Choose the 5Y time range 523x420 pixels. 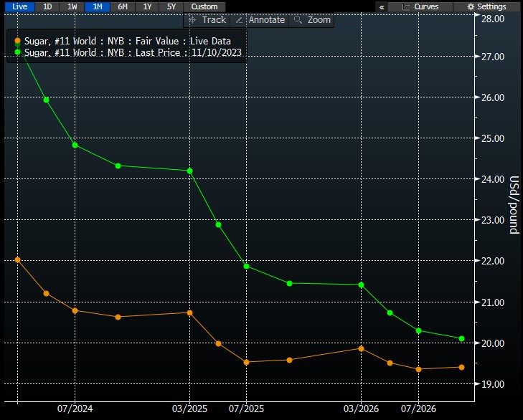[x=171, y=6]
